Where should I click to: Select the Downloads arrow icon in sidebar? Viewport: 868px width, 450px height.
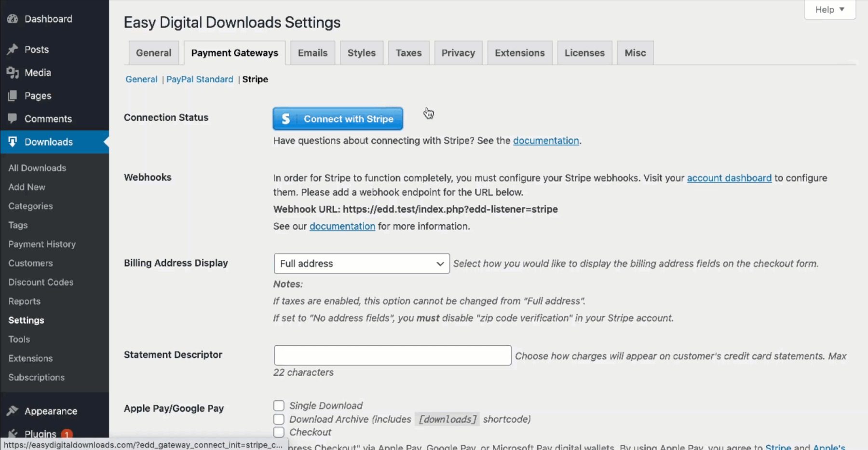click(12, 142)
